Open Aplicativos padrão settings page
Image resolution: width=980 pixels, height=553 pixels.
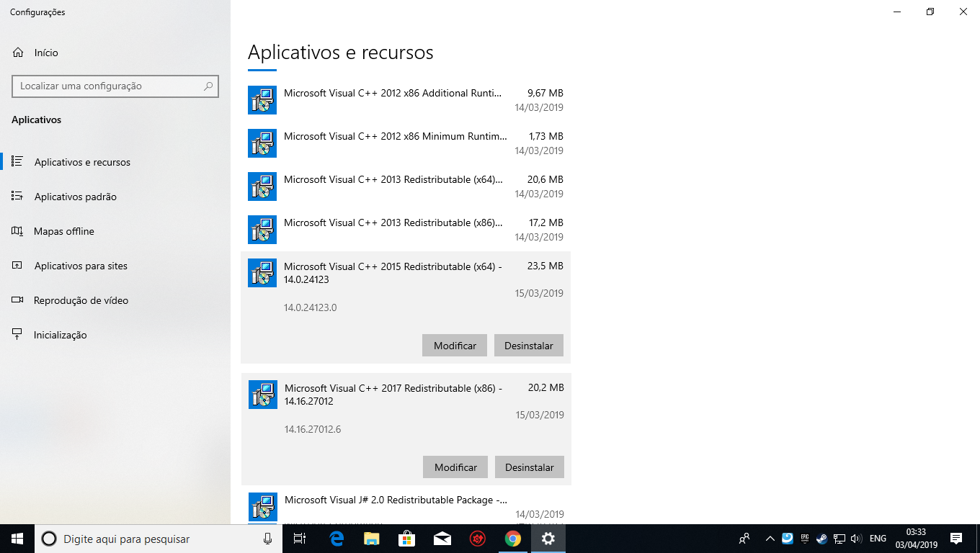pos(115,197)
